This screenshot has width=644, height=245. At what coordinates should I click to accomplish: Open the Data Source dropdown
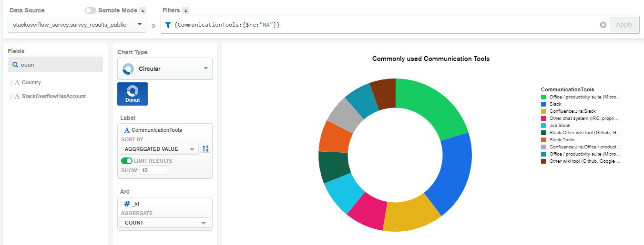tap(77, 25)
